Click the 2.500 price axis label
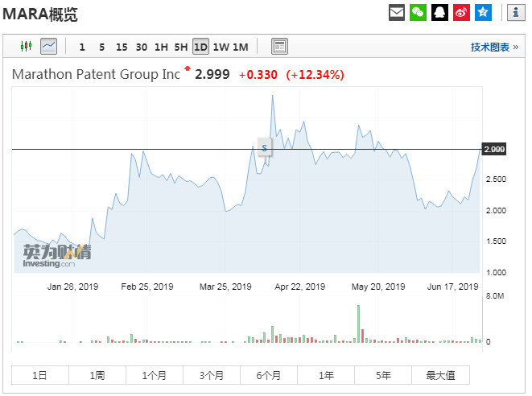 point(496,179)
